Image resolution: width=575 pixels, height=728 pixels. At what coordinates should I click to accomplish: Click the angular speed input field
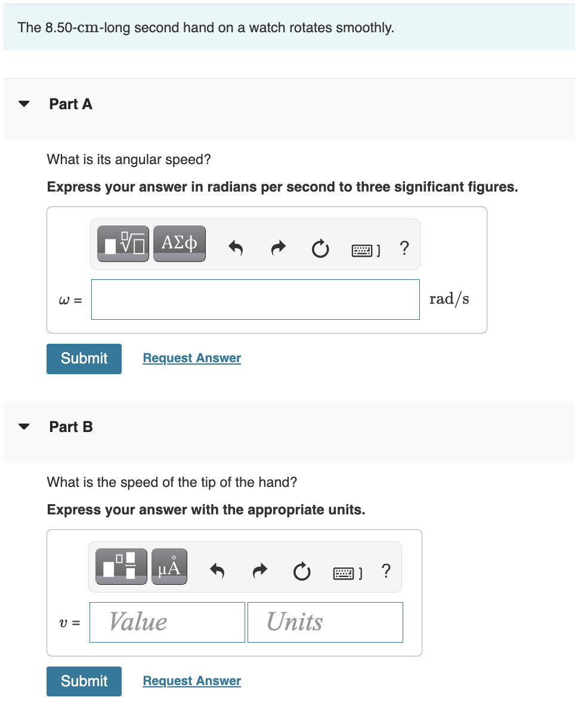255,300
